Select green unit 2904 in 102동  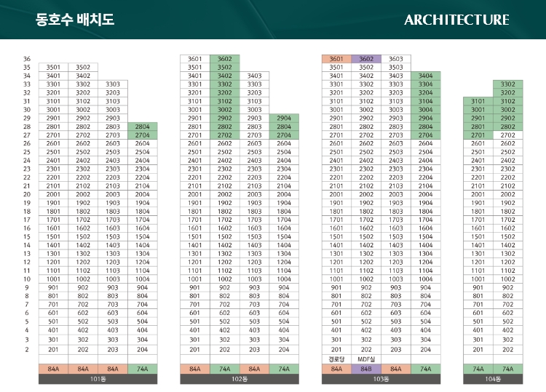pyautogui.click(x=284, y=118)
